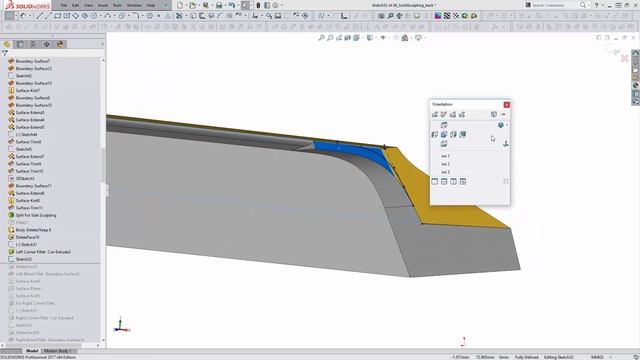Select the Line sketch tool
This screenshot has height=360, width=640.
[39, 16]
